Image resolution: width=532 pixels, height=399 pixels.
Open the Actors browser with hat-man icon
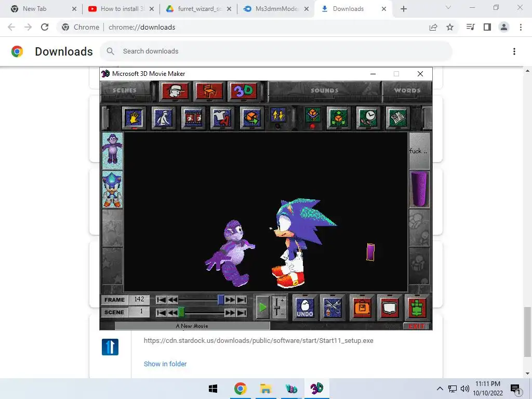click(175, 91)
